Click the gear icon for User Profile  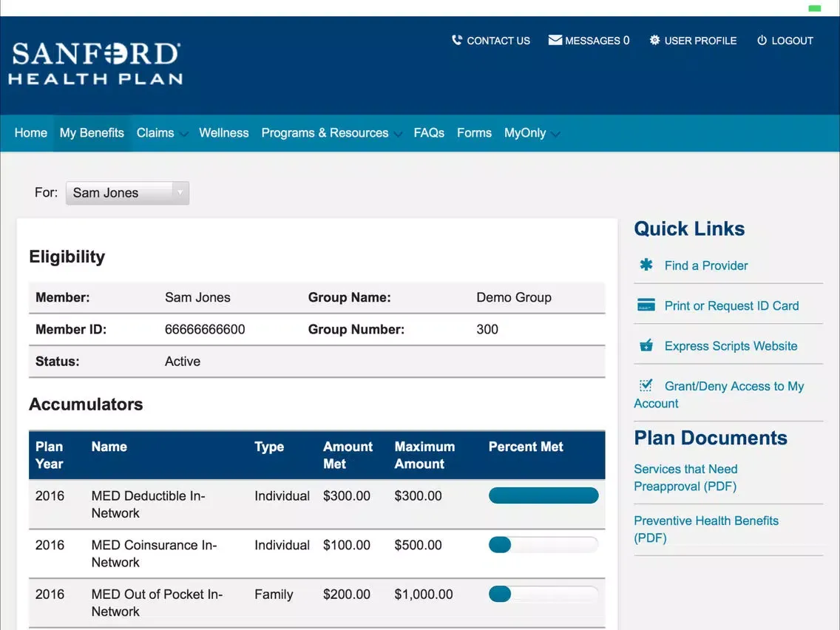tap(654, 40)
